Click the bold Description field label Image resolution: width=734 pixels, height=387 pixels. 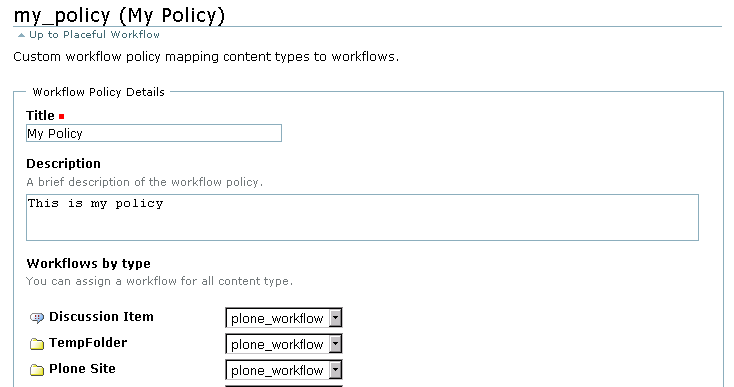[63, 164]
